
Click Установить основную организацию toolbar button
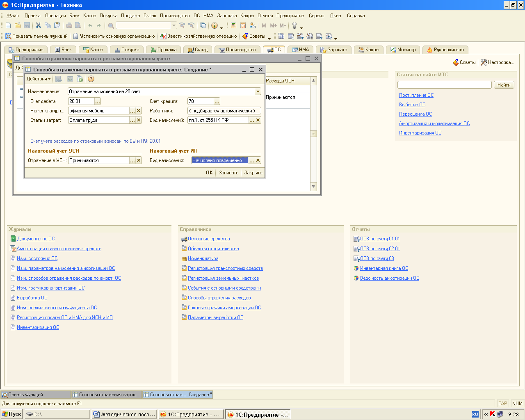[114, 36]
